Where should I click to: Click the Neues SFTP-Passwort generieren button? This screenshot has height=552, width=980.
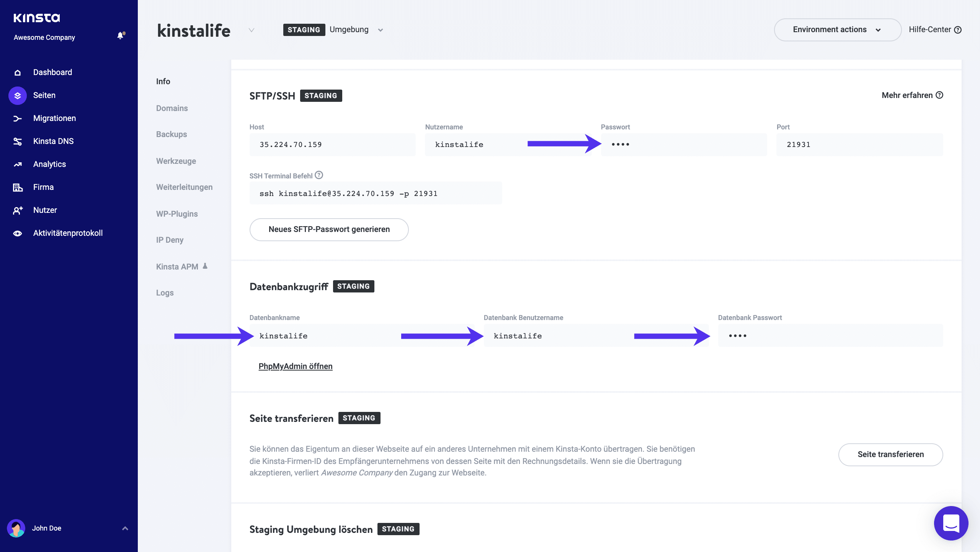pos(329,229)
